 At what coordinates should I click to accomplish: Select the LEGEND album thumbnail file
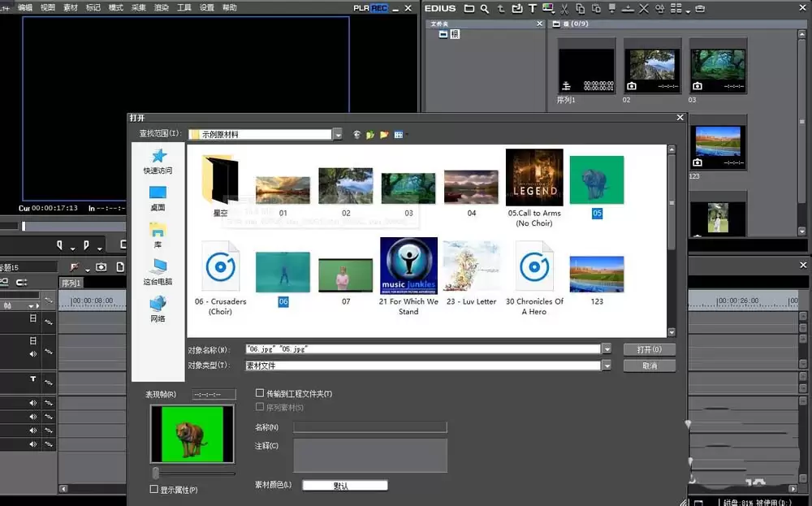[x=534, y=178]
